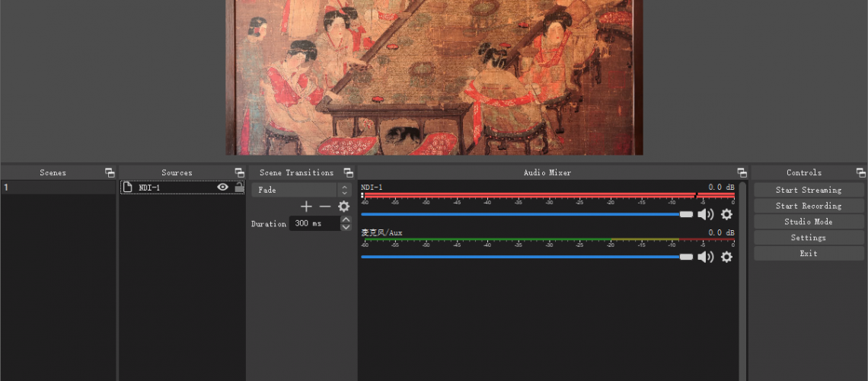Pop out the Scene Transitions dock
868x381 pixels.
[348, 173]
